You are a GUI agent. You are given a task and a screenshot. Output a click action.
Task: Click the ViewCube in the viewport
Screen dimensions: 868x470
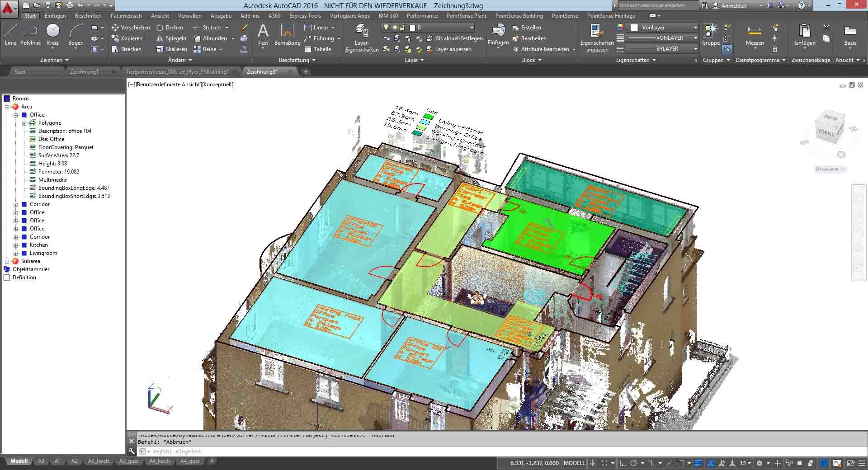point(830,127)
